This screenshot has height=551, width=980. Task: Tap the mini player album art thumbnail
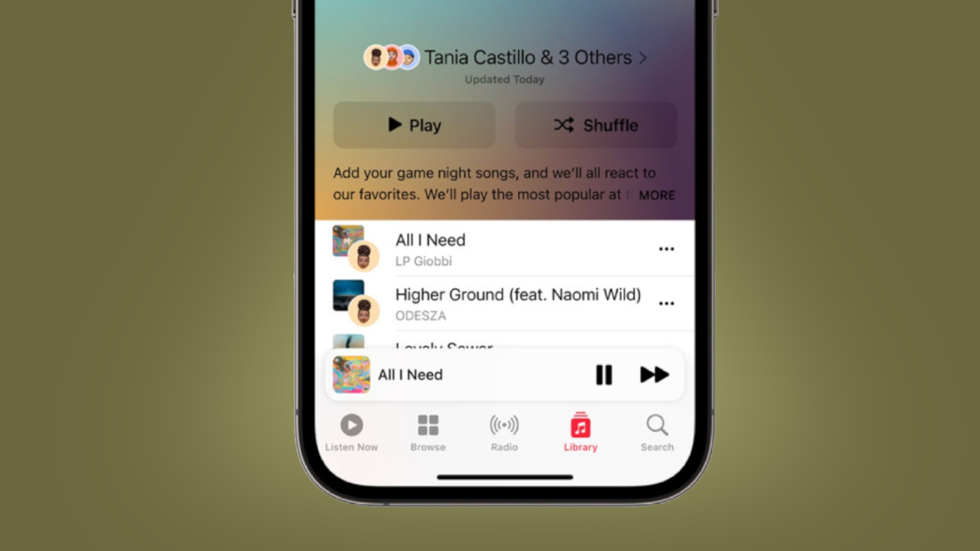352,375
